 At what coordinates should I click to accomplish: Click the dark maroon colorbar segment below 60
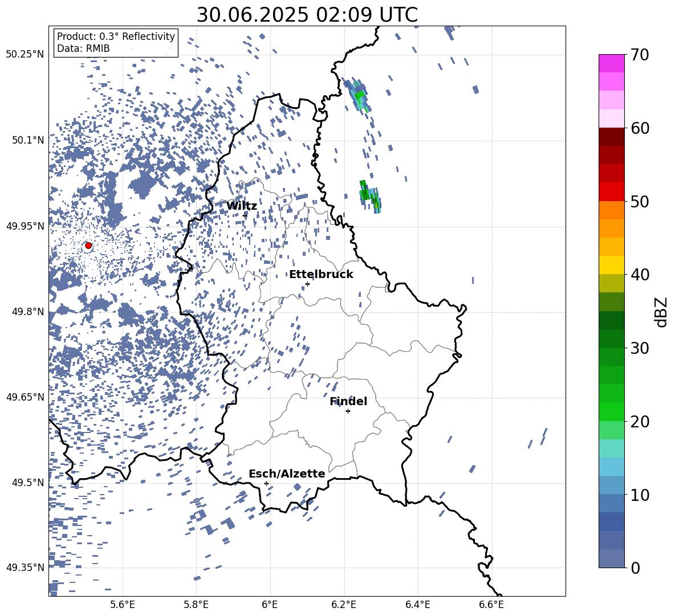(x=611, y=137)
